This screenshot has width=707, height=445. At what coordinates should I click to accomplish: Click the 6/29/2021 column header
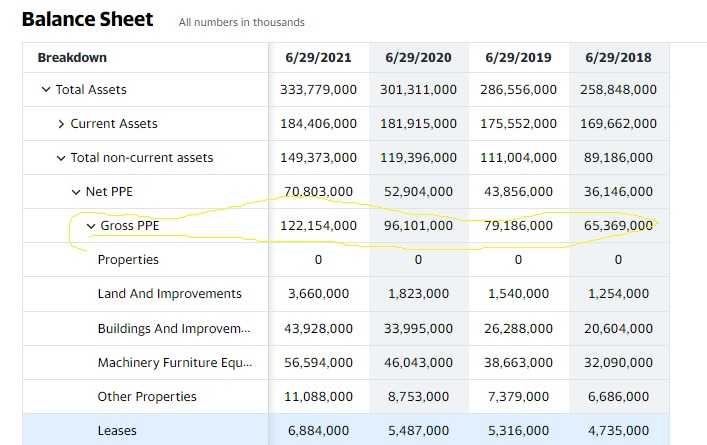pyautogui.click(x=318, y=57)
